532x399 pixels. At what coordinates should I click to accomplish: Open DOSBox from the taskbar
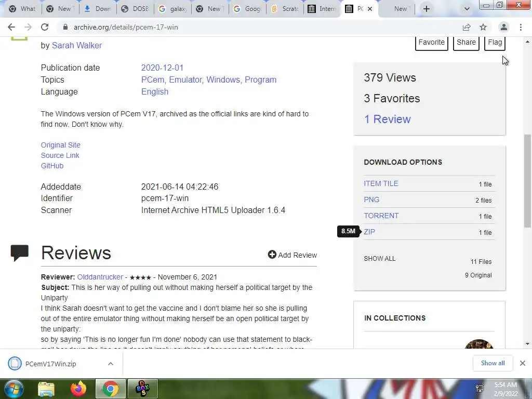142,389
